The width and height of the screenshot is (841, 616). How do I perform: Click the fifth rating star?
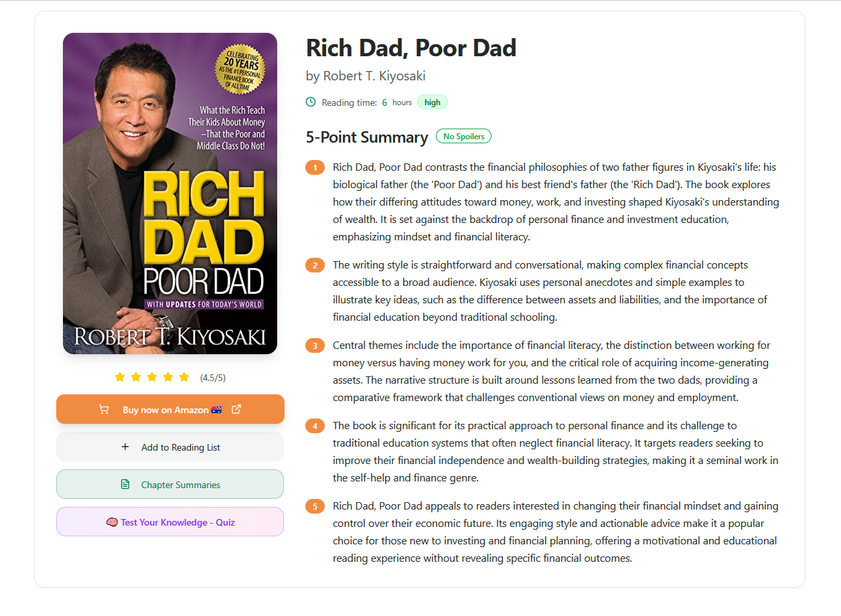[184, 377]
